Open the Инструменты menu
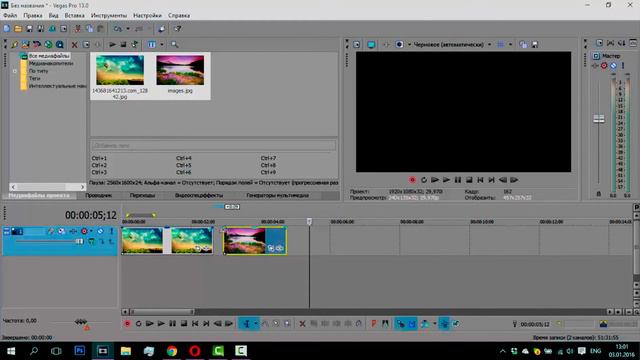 pyautogui.click(x=109, y=16)
